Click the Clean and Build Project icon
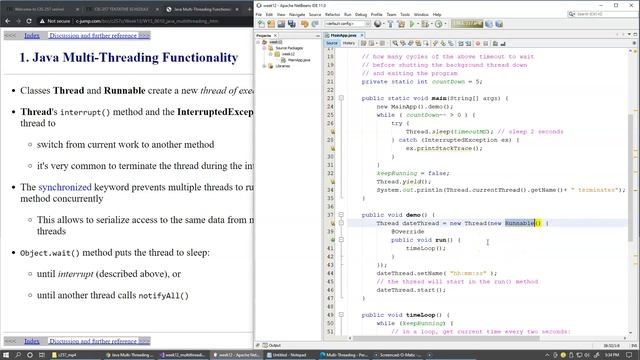The image size is (640, 360). tap(401, 24)
